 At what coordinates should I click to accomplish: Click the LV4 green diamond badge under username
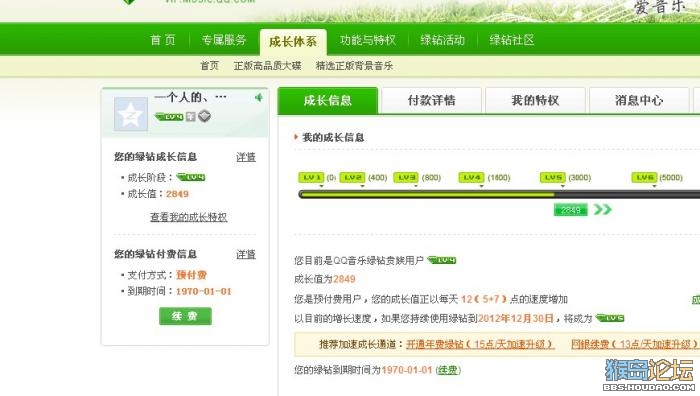(x=169, y=117)
